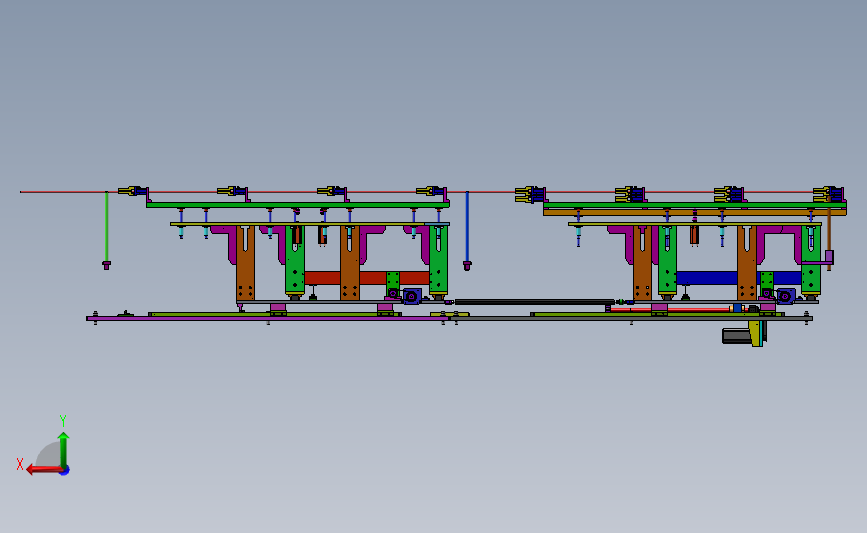Select the green hanging vertical rod at far left
The image size is (867, 533).
pyautogui.click(x=107, y=227)
